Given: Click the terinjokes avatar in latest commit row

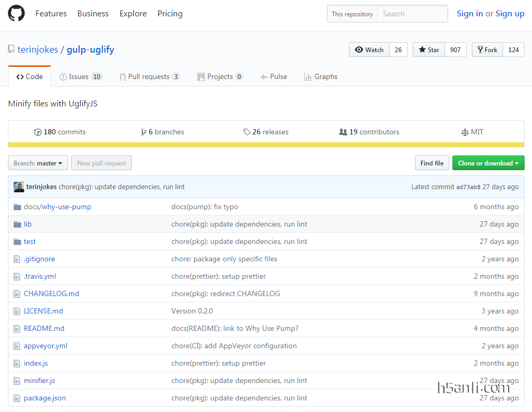Looking at the screenshot, I should click(x=19, y=187).
